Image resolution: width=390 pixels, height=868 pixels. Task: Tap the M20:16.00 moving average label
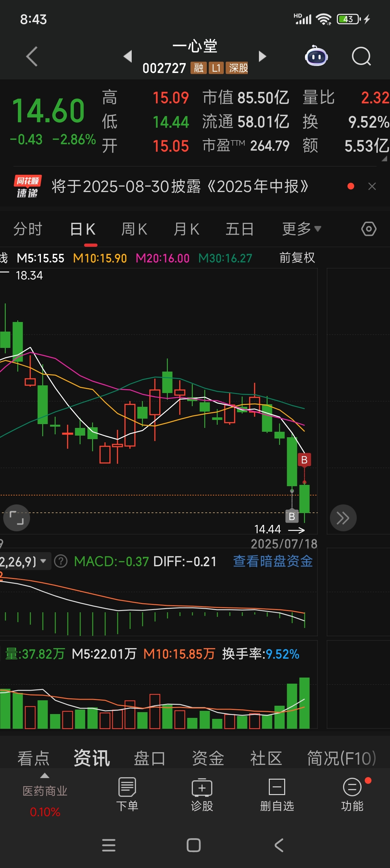tap(162, 258)
